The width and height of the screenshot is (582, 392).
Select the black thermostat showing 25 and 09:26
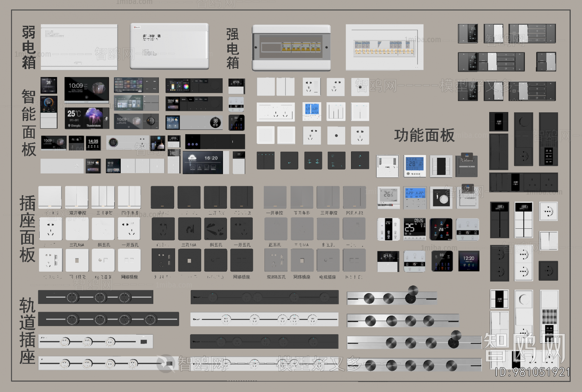pyautogui.click(x=414, y=229)
